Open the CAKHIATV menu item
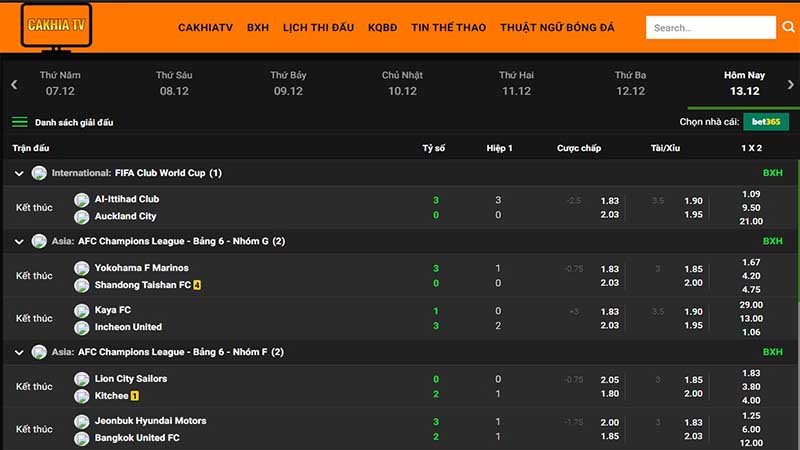The image size is (800, 450). (205, 28)
